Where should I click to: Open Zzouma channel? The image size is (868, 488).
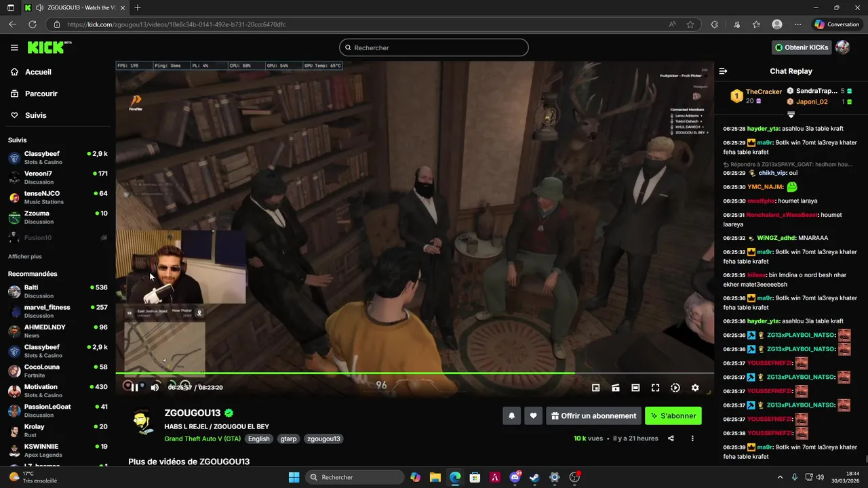pos(58,217)
